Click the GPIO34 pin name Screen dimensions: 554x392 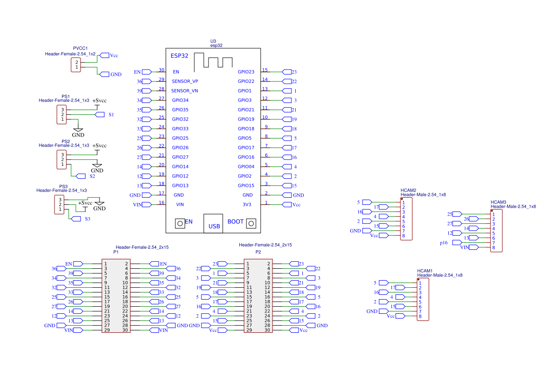pyautogui.click(x=180, y=100)
